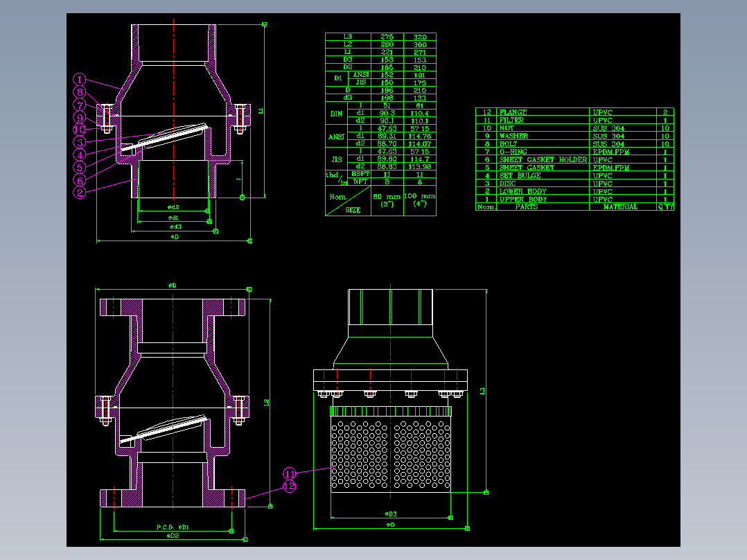
Task: Click the Φd3 dimension label in the top view
Action: (x=175, y=227)
